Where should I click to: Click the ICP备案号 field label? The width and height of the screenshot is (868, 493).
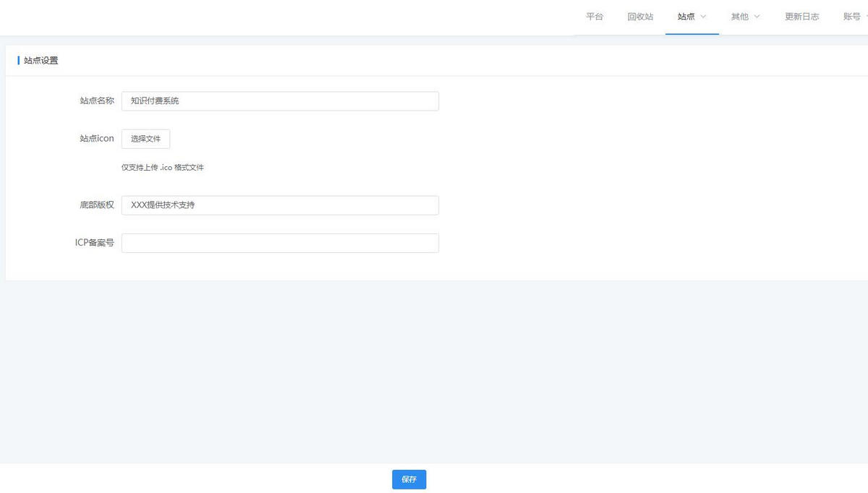(x=94, y=243)
